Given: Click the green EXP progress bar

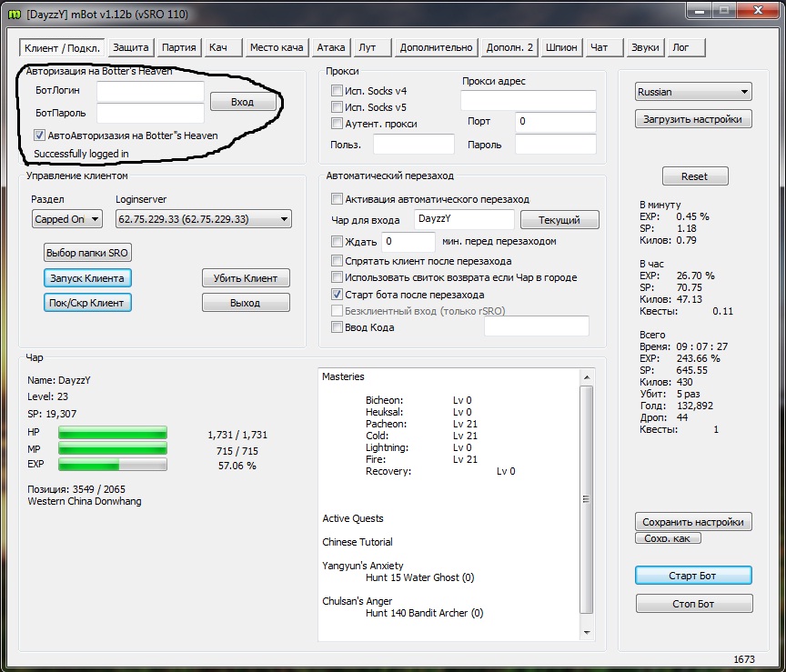Looking at the screenshot, I should pyautogui.click(x=112, y=465).
